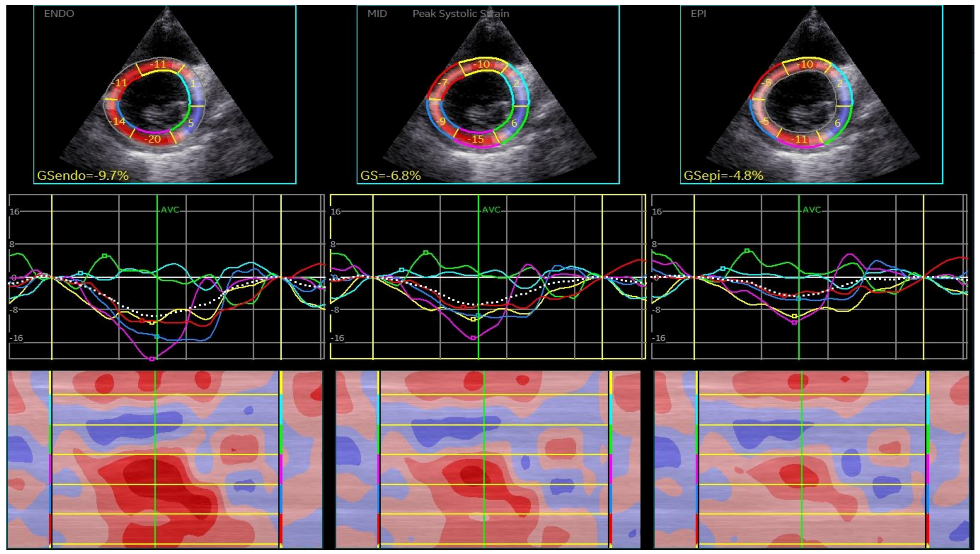Select the -14 segment in ENDO view

117,122
